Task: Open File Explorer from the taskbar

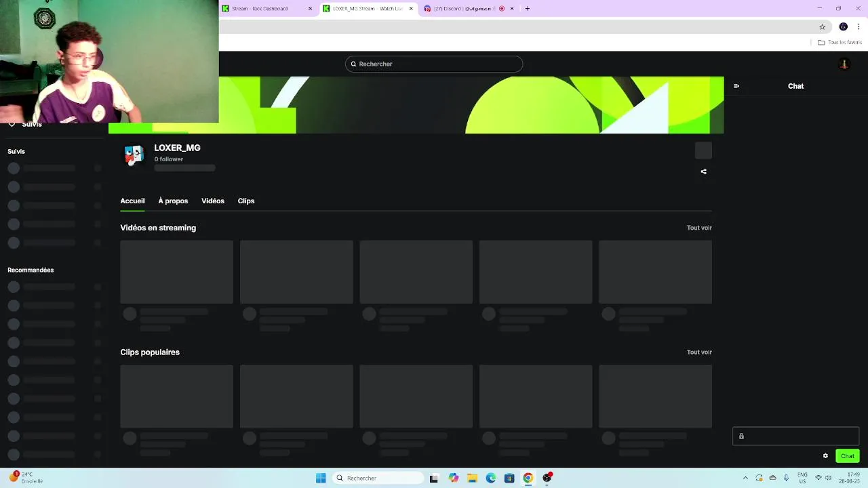Action: pos(473,478)
